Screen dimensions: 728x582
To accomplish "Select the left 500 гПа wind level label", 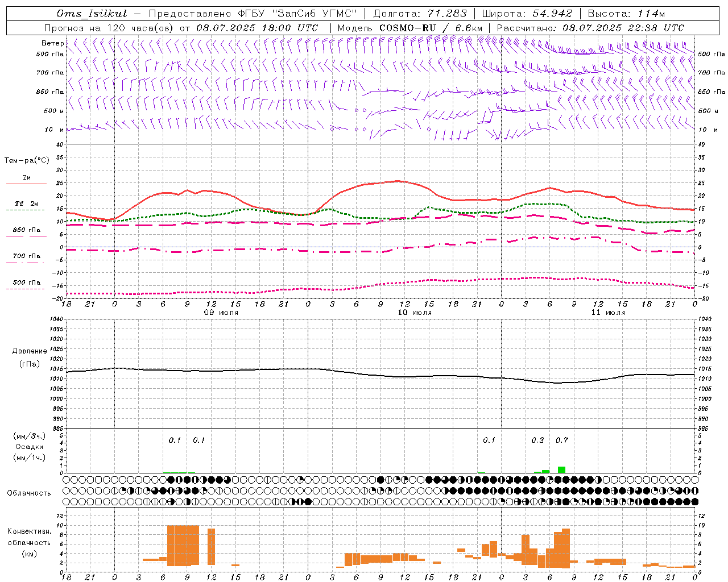I will 50,54.
